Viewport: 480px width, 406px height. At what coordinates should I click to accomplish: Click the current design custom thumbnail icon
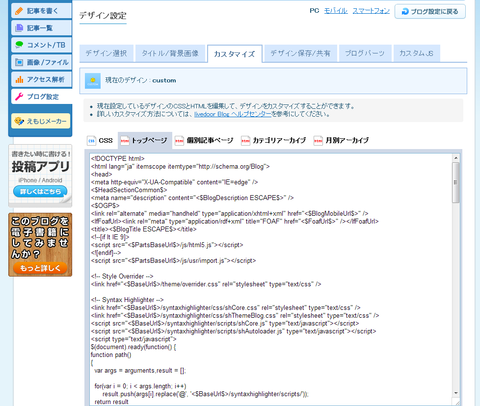[93, 81]
